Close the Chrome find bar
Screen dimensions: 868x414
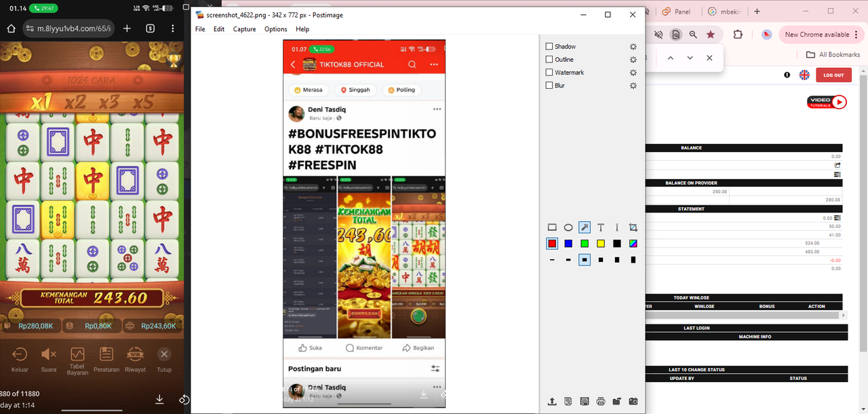click(709, 58)
